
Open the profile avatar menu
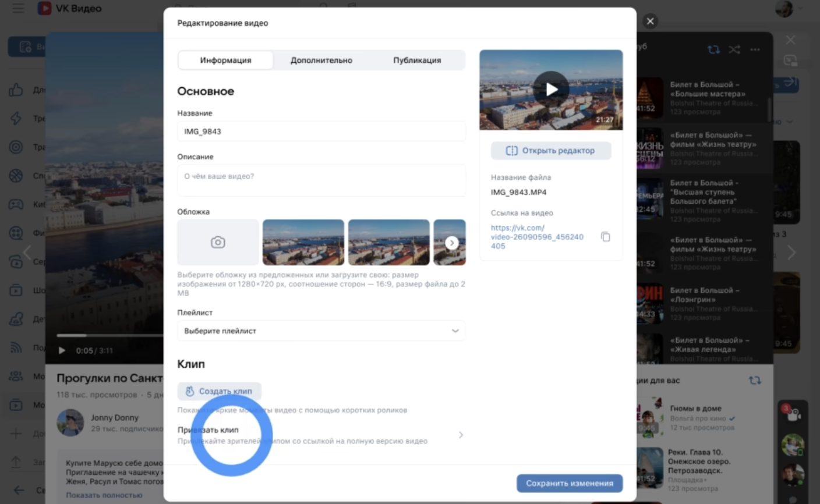[x=784, y=9]
